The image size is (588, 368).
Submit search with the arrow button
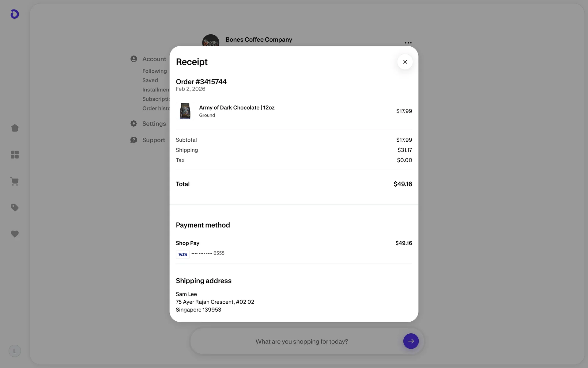tap(411, 341)
